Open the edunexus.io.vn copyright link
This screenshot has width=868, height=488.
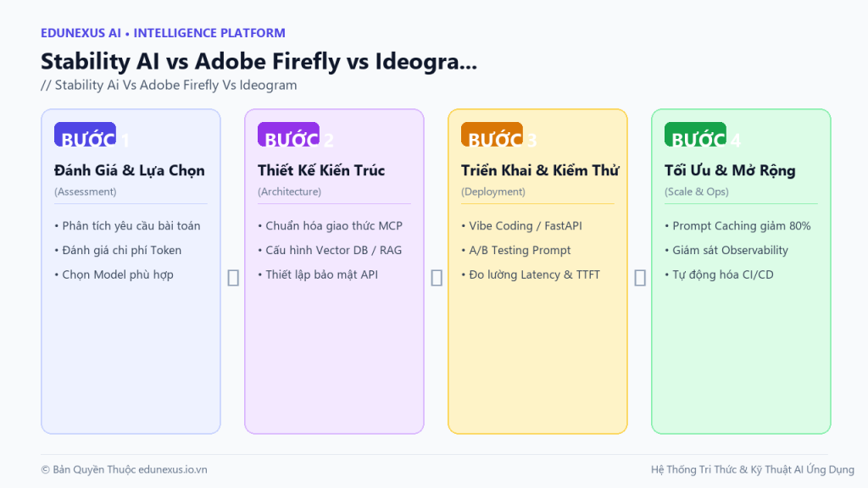pyautogui.click(x=173, y=469)
